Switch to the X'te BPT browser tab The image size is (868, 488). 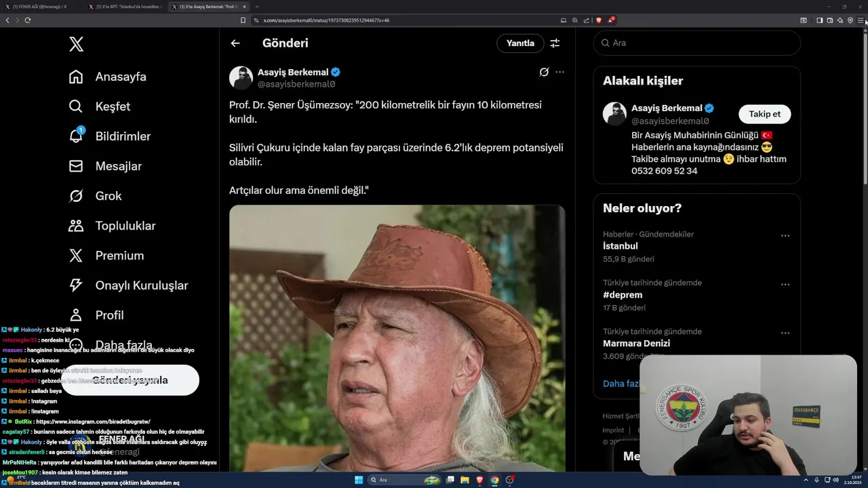coord(125,7)
